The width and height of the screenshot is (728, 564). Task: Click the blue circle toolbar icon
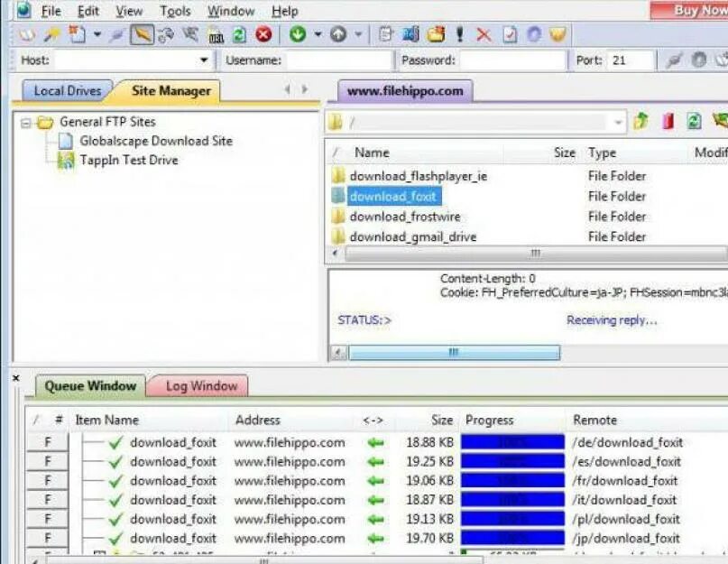tap(534, 35)
